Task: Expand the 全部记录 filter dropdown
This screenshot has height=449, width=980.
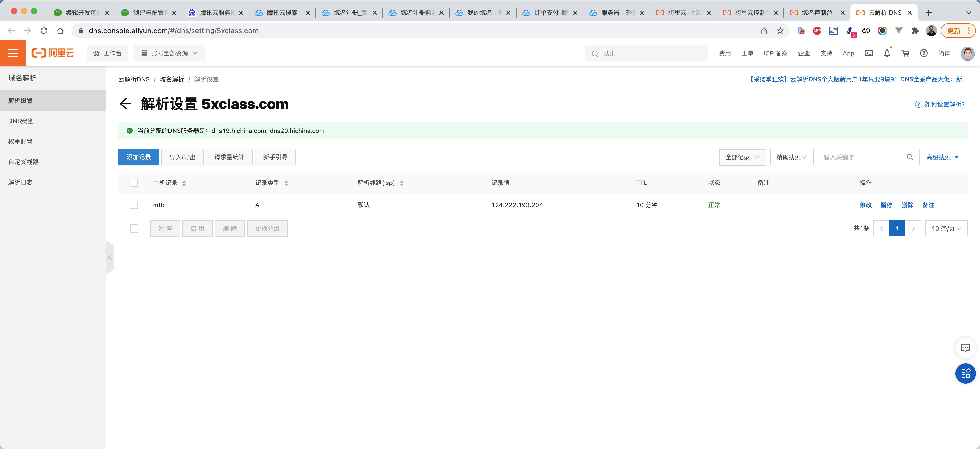Action: click(x=742, y=157)
